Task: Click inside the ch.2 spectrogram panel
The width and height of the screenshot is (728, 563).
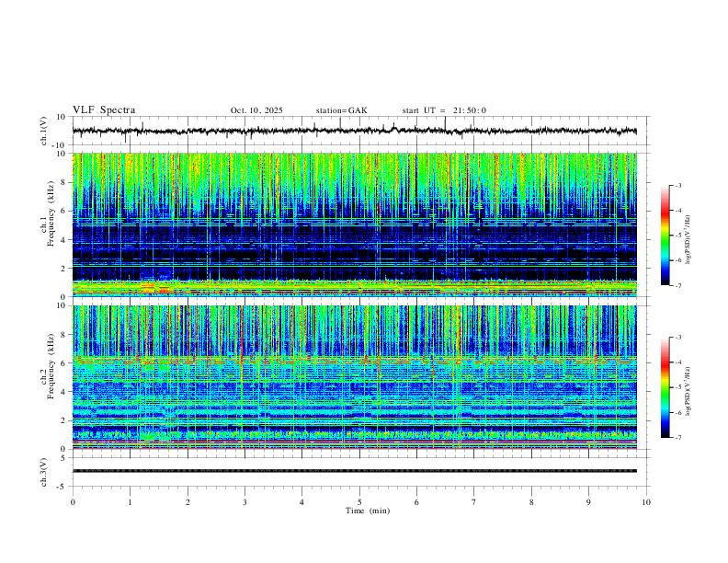Action: click(355, 377)
